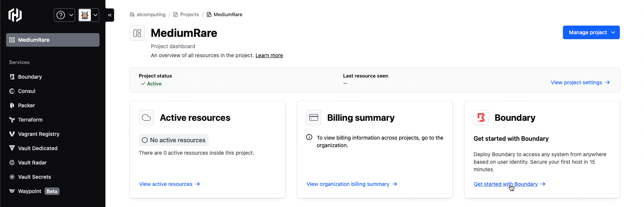The height and width of the screenshot is (207, 644).
Task: Expand the Manage project dropdown
Action: pos(591,32)
